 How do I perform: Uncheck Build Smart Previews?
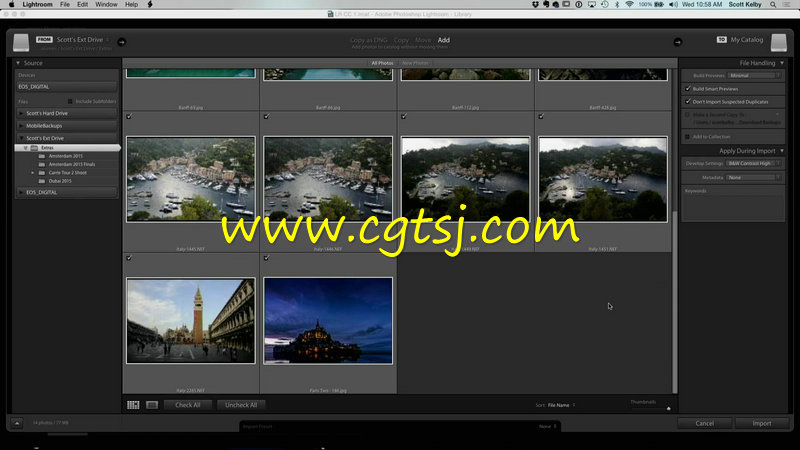(688, 88)
